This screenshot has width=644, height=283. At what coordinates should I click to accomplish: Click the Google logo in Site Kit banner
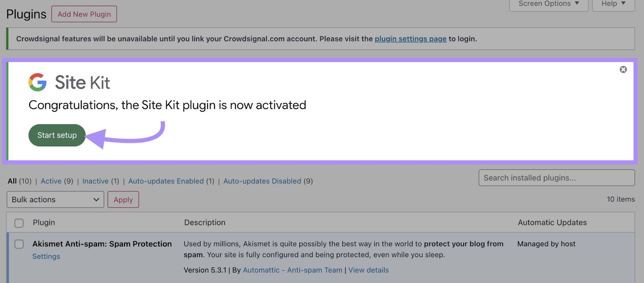pyautogui.click(x=37, y=82)
